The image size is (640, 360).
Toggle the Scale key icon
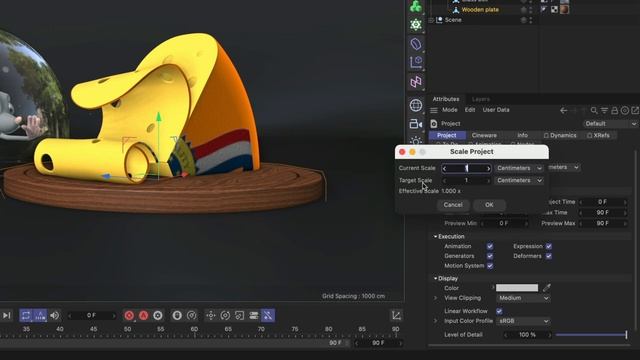(239, 315)
